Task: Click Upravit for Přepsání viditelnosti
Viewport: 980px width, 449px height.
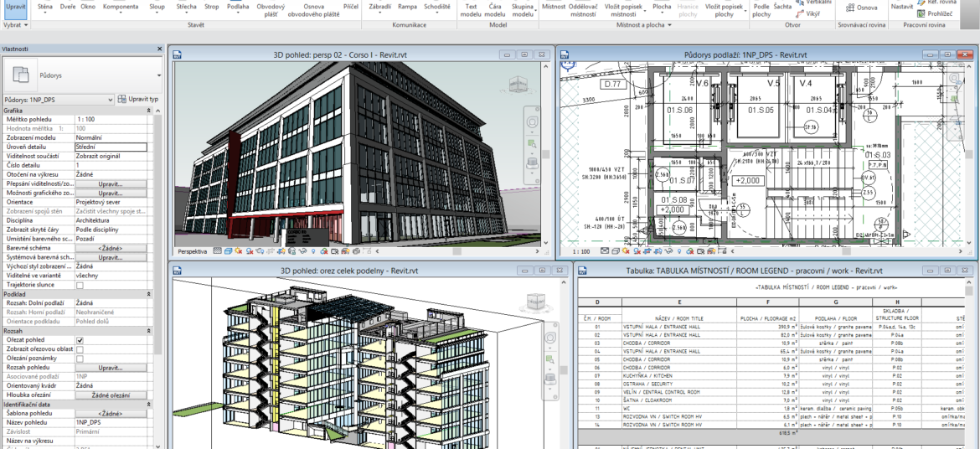Action: (x=111, y=184)
